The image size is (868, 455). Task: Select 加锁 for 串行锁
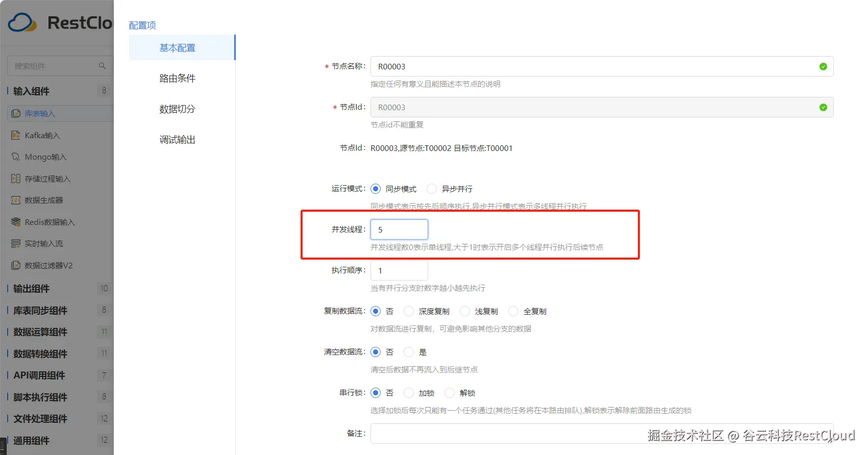409,393
